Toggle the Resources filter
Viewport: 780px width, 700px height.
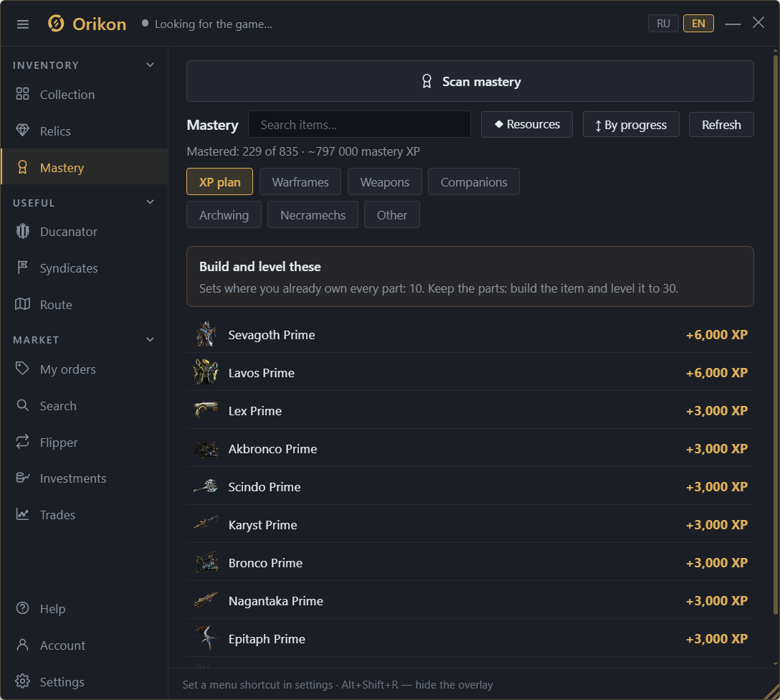[x=527, y=124]
